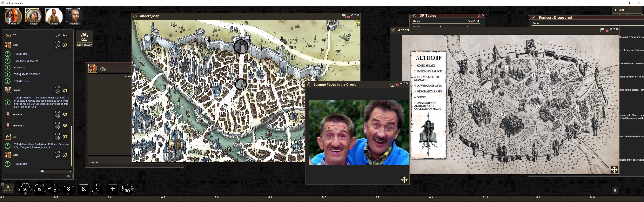This screenshot has height=202, width=644.
Task: Select Olek's character portrait
Action: point(13,16)
